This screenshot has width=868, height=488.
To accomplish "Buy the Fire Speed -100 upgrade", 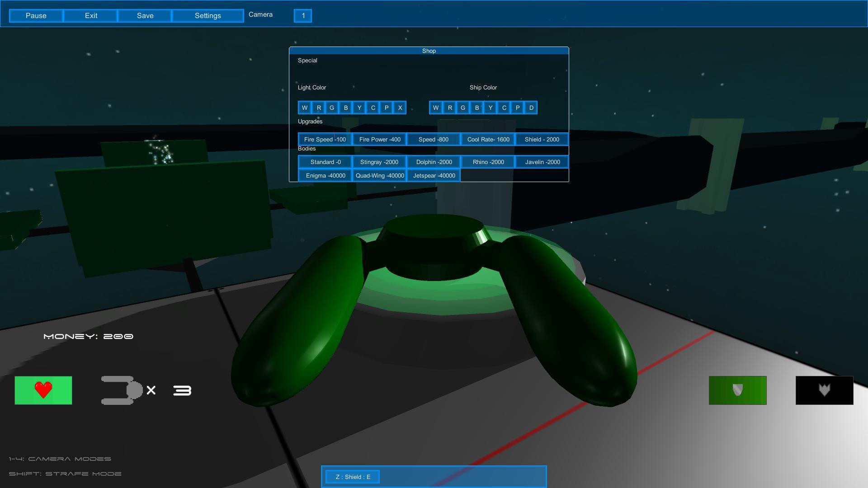I will point(325,139).
